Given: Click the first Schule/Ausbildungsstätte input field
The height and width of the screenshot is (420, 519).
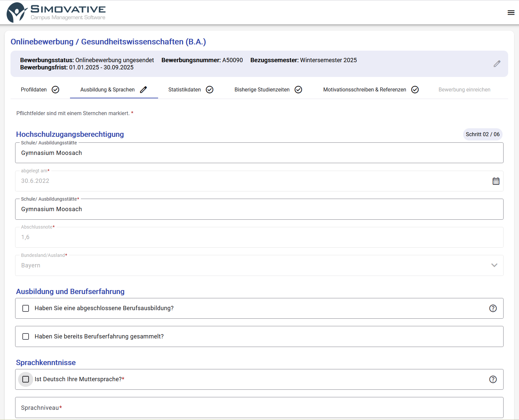Looking at the screenshot, I should pos(259,153).
